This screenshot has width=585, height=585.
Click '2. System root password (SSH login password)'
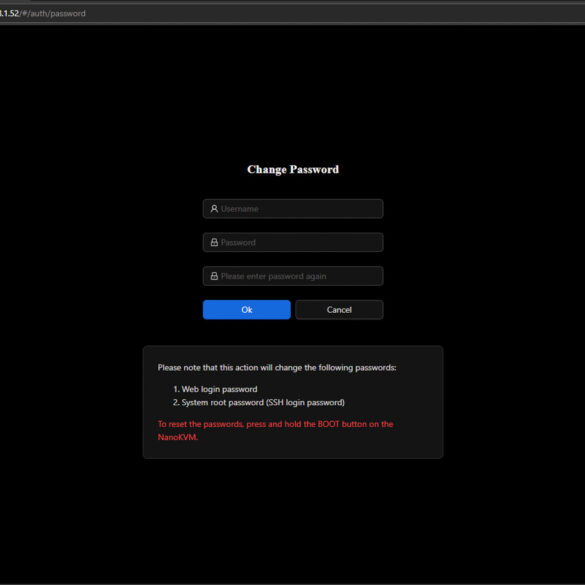[x=259, y=403]
